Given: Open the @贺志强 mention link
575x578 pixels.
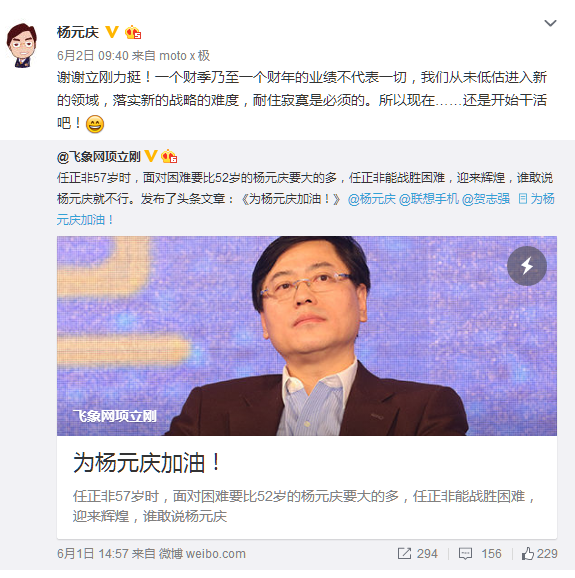Looking at the screenshot, I should 486,199.
